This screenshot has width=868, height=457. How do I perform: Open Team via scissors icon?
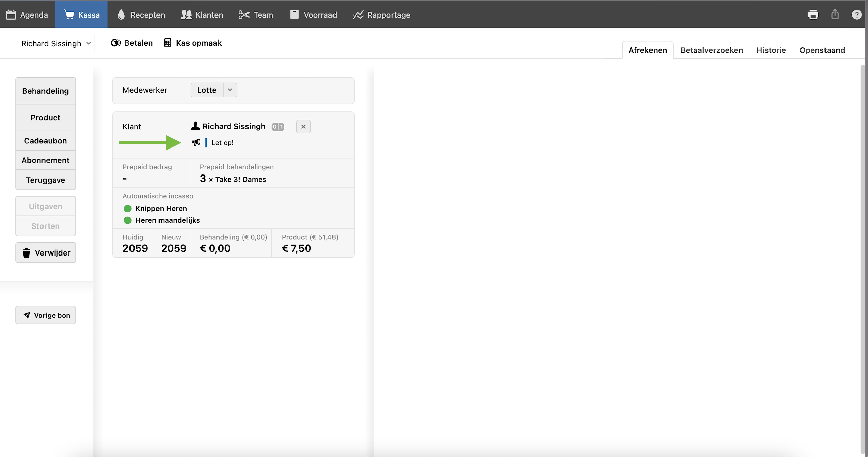(x=244, y=15)
